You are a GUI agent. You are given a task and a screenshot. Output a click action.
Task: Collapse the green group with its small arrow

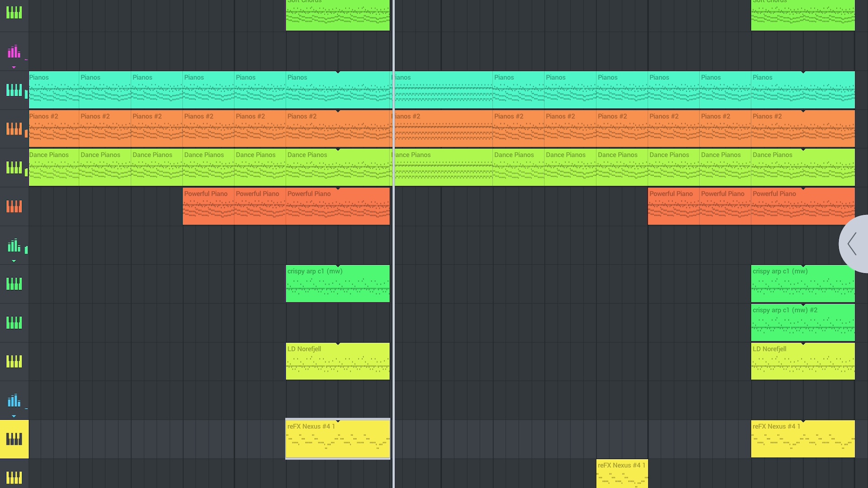[14, 261]
